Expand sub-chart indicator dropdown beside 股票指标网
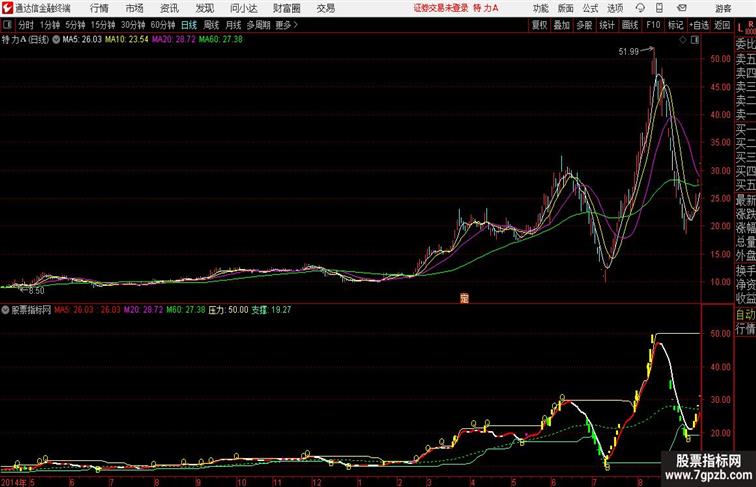Viewport: 756px width, 487px height. (5, 310)
